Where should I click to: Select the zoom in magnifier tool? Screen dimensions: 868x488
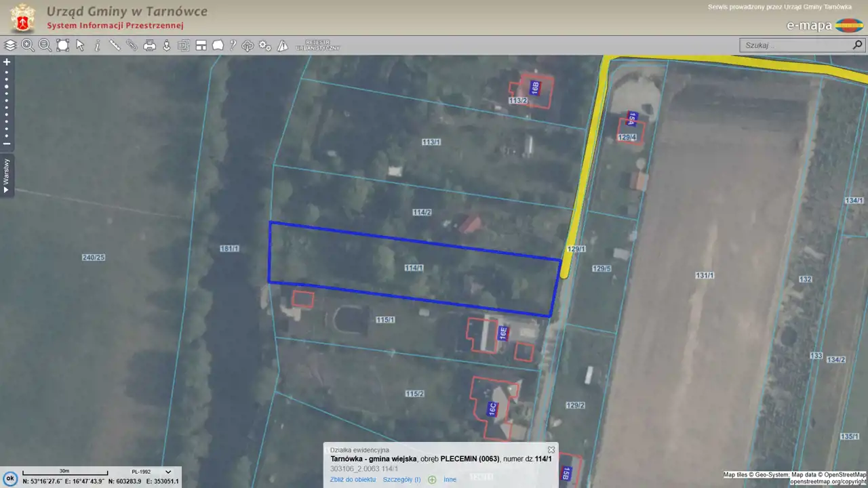(x=28, y=45)
